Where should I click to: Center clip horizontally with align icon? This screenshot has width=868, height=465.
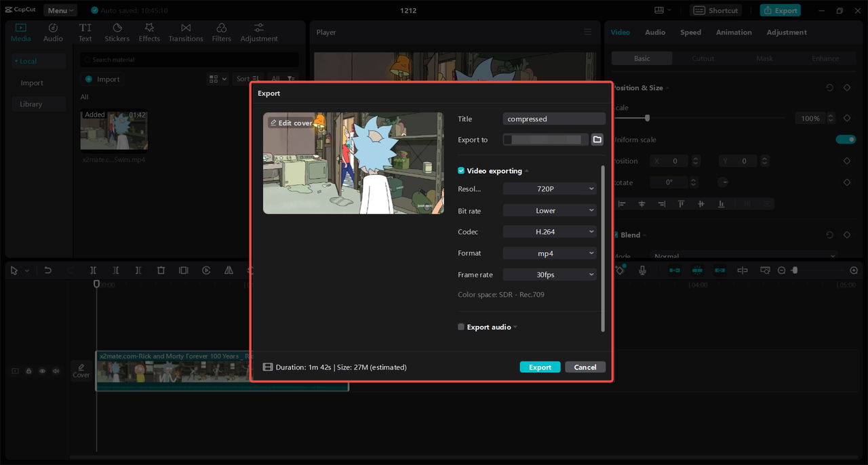pyautogui.click(x=641, y=204)
